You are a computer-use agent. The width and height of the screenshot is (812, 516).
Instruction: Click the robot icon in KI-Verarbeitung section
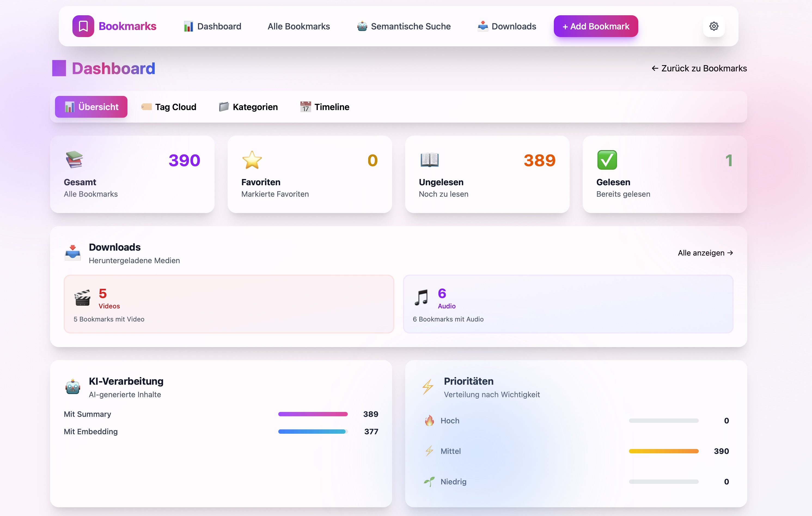[x=72, y=387]
